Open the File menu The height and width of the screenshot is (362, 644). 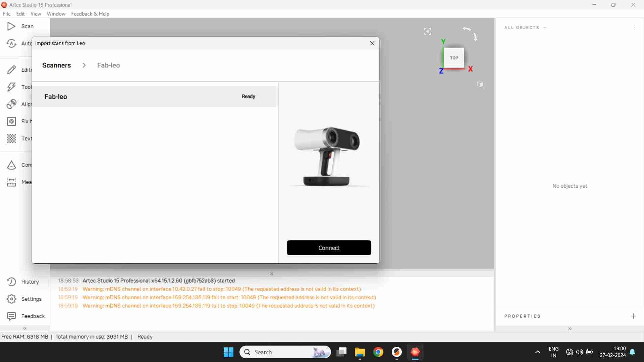coord(7,14)
